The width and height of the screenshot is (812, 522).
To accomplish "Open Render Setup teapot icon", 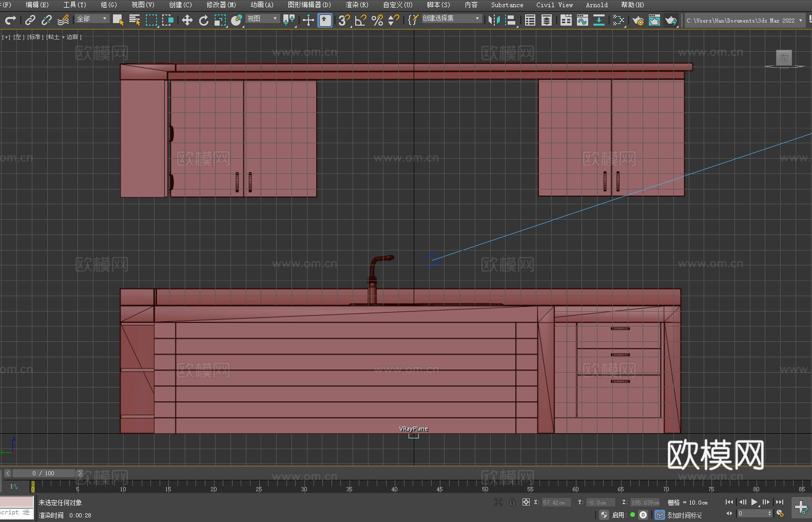I will click(638, 20).
